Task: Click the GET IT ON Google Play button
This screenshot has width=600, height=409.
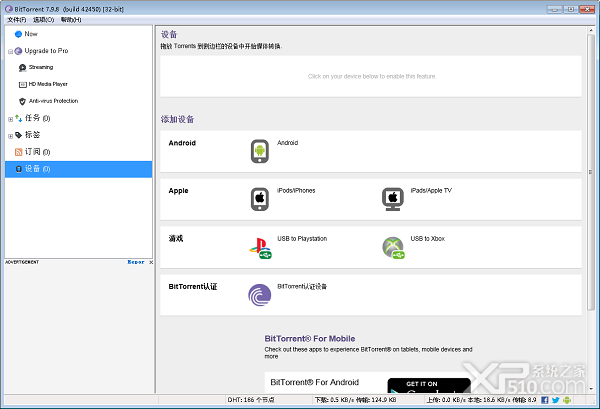Action: click(x=429, y=385)
